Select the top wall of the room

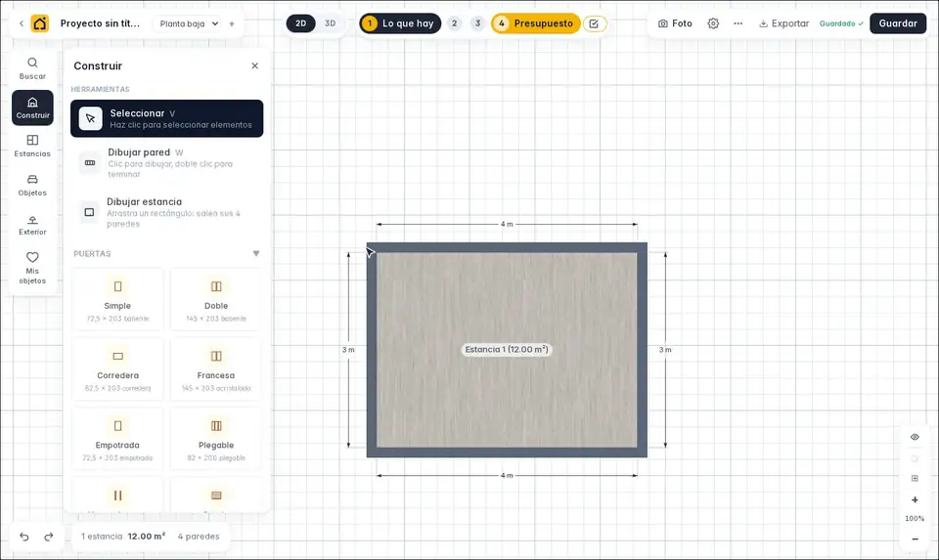507,247
